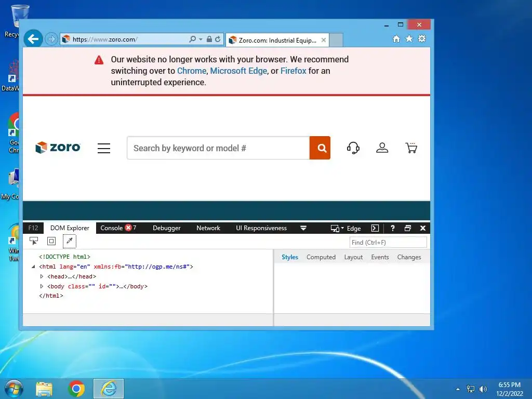Open the Network tab
The width and height of the screenshot is (532, 399).
[208, 228]
